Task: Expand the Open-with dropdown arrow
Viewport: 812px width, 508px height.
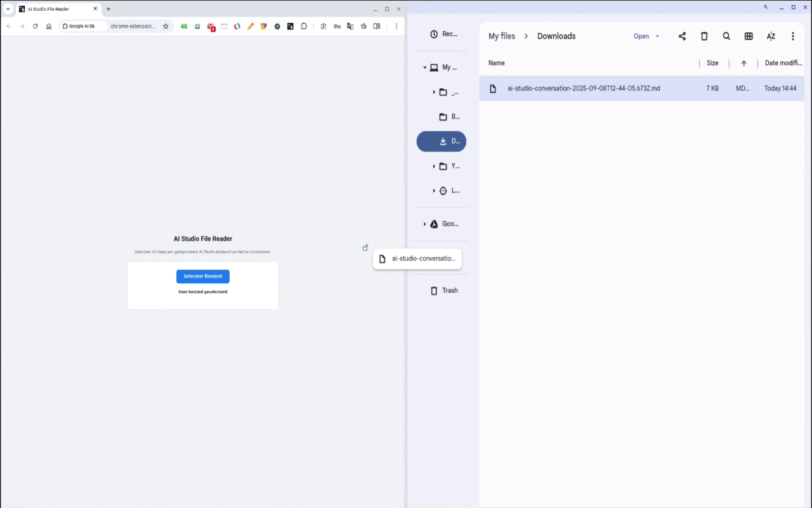Action: [657, 36]
